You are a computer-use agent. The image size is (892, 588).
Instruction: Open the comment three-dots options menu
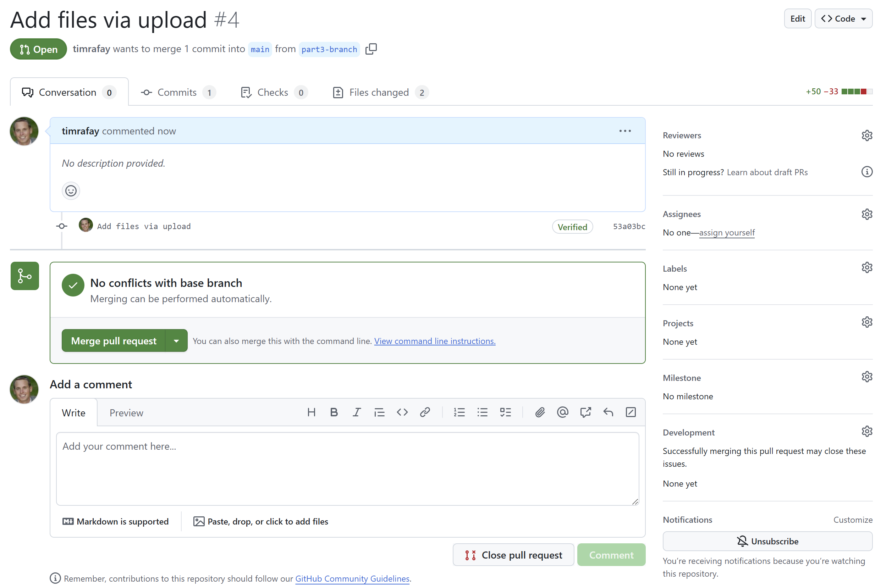point(624,131)
